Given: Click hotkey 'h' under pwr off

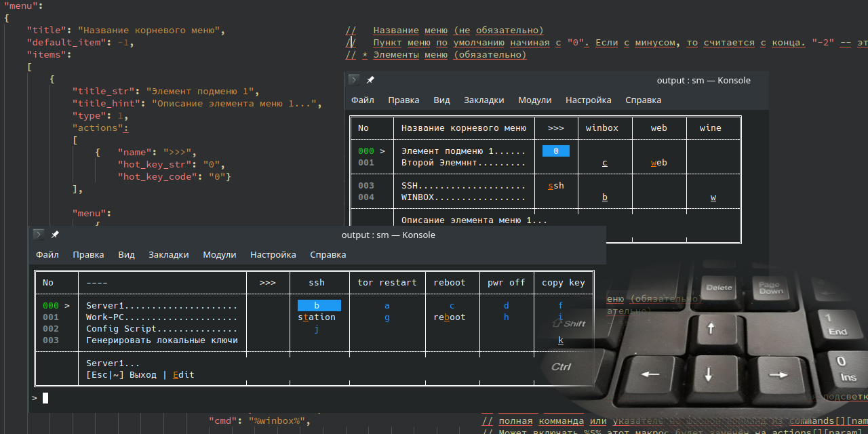Looking at the screenshot, I should [x=507, y=317].
